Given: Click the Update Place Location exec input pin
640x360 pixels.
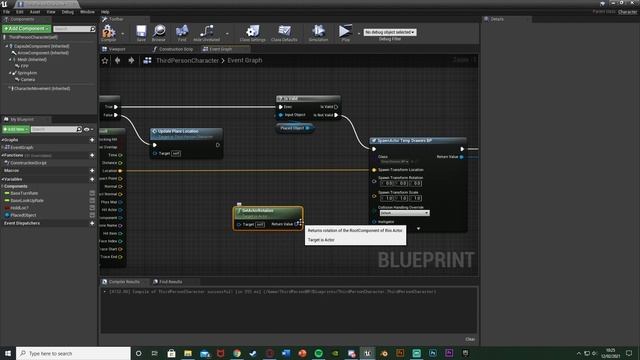Looking at the screenshot, I should coord(155,145).
